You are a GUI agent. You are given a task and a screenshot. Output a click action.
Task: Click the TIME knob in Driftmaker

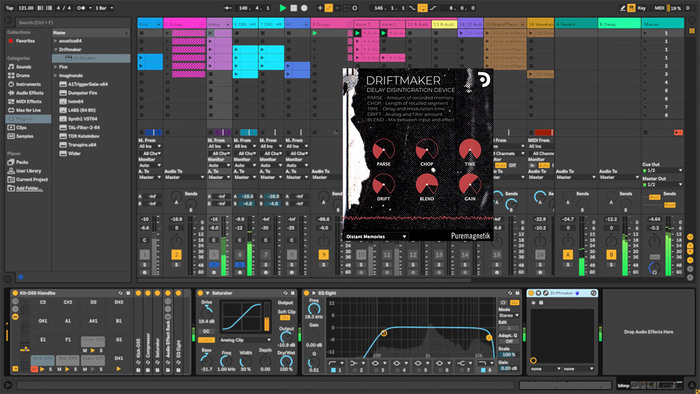470,149
